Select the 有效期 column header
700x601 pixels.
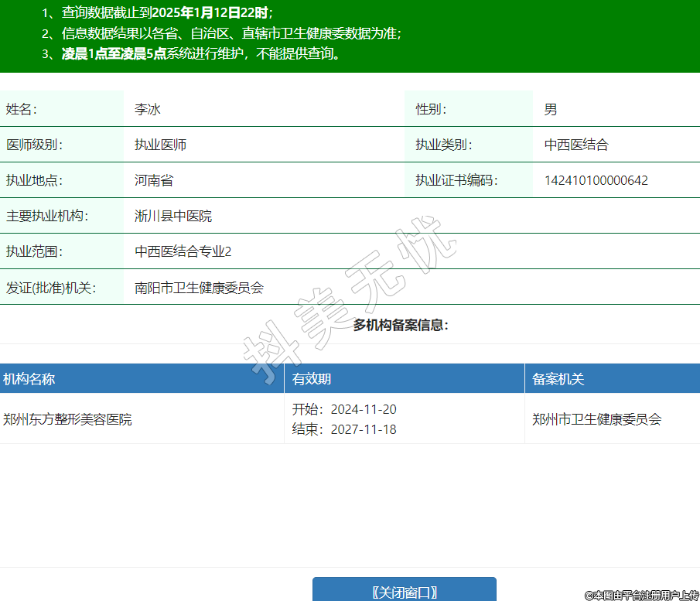tap(312, 379)
